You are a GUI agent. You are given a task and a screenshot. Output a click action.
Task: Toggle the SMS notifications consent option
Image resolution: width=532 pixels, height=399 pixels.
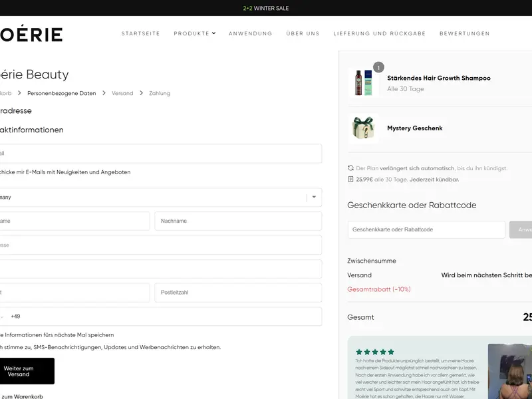click(x=110, y=347)
